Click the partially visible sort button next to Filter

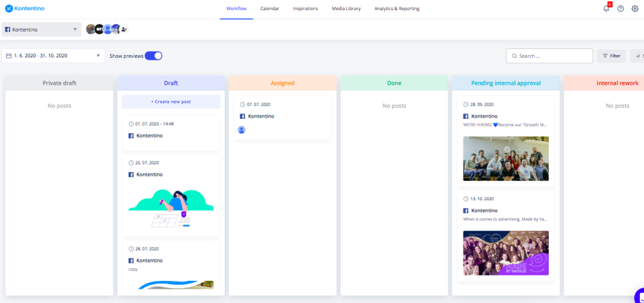637,56
